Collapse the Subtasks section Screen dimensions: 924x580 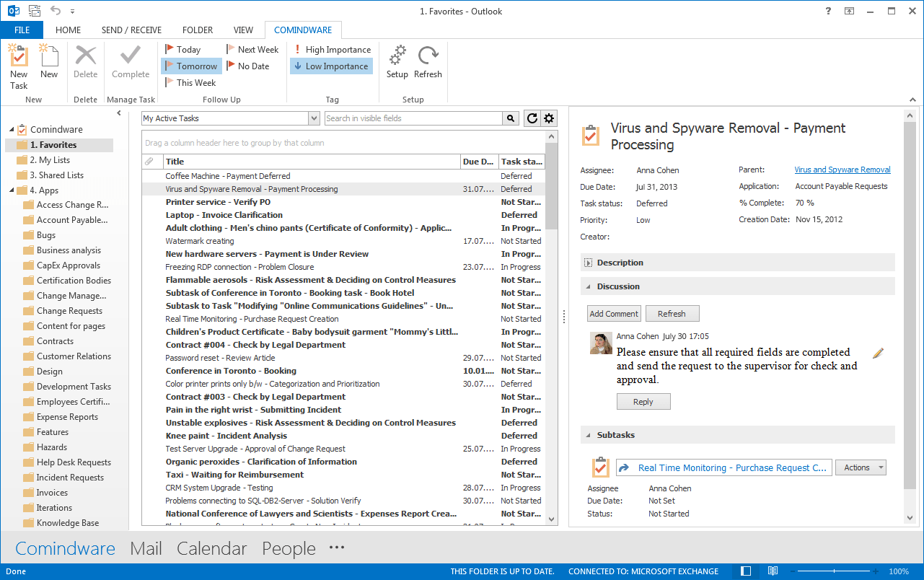point(588,435)
